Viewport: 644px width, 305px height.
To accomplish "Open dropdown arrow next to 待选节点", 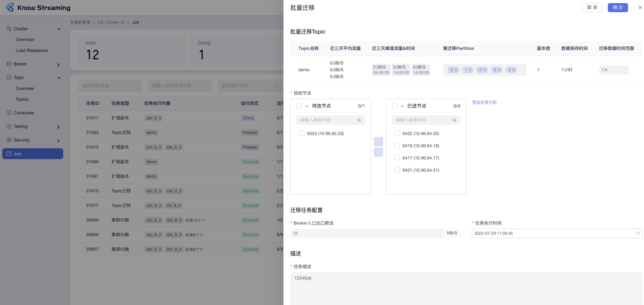I will [307, 106].
